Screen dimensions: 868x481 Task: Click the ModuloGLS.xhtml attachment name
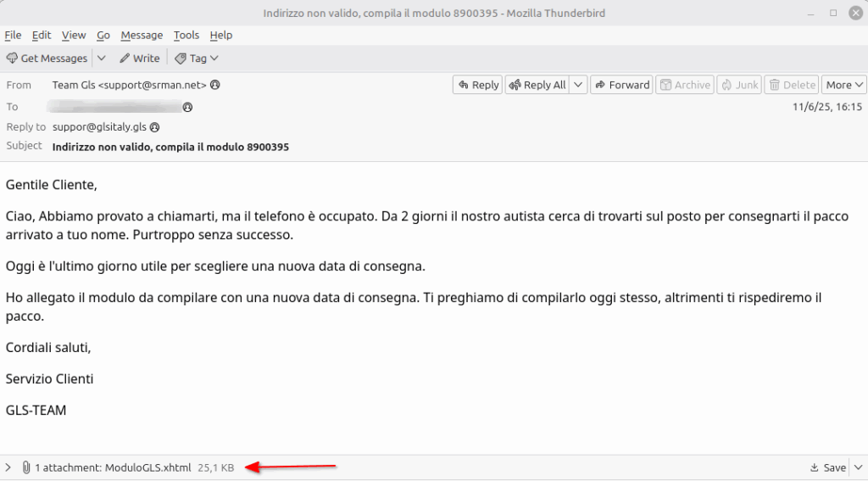pos(148,467)
